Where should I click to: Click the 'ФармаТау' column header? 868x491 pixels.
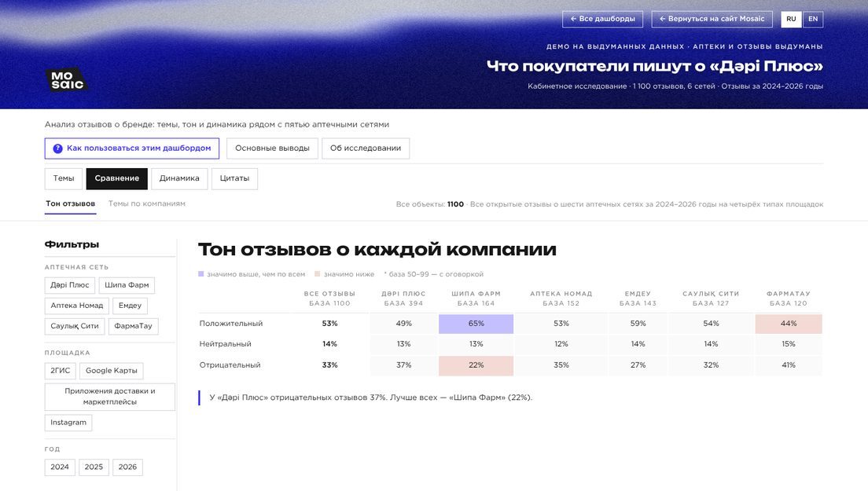[789, 299]
